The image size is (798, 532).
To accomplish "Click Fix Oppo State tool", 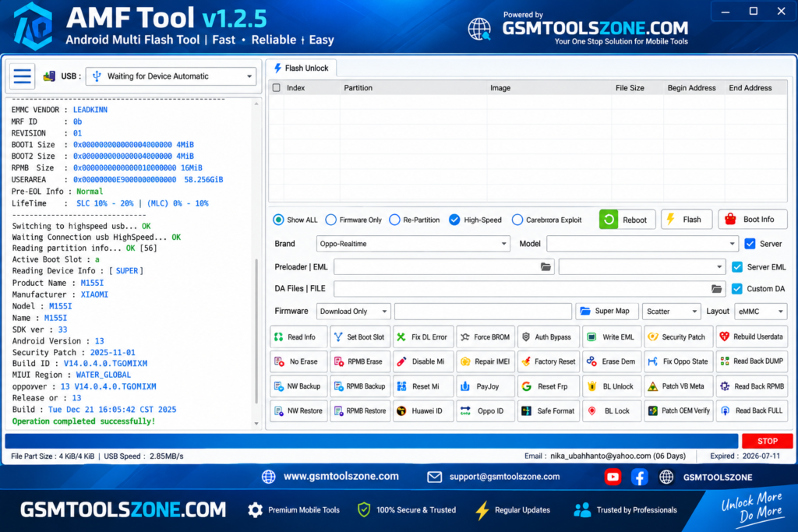I will (x=677, y=361).
